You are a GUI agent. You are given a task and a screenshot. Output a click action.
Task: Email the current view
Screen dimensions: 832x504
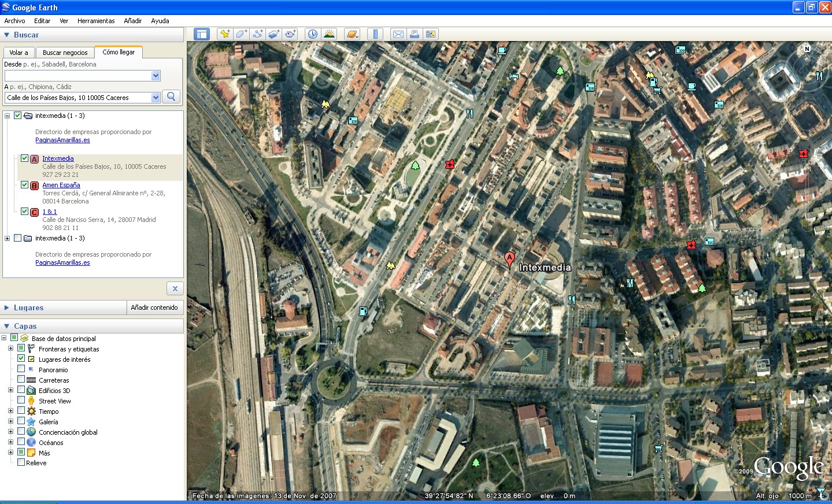tap(398, 34)
